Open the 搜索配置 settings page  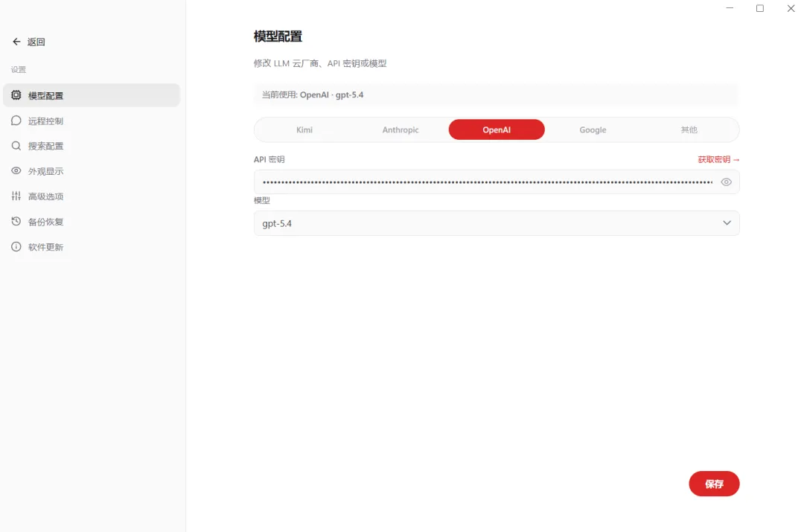coord(92,146)
